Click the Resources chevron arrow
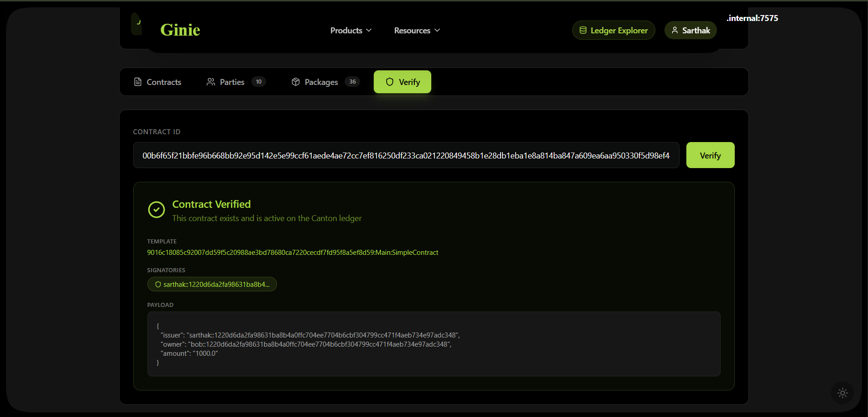Screen dimensions: 868x417 coord(437,31)
